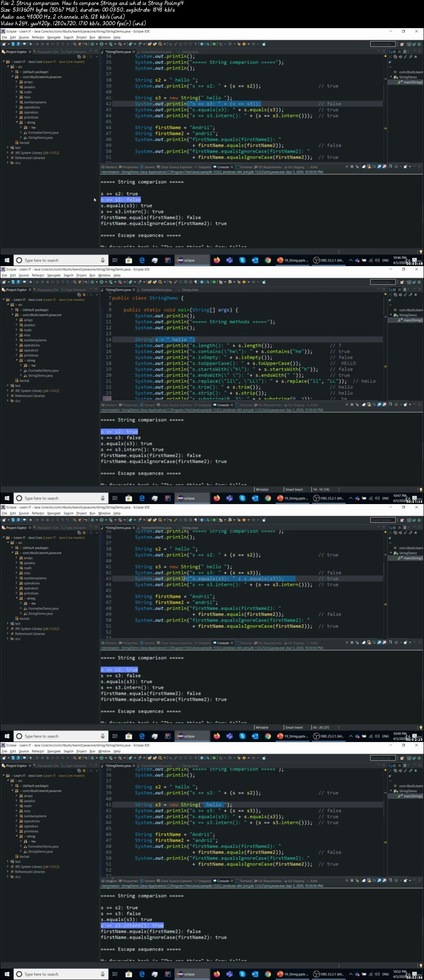Screen dimensions: 424x980
Task: Open Microsoft Teams in 10:47 PM frame taskbar
Action: click(x=229, y=498)
